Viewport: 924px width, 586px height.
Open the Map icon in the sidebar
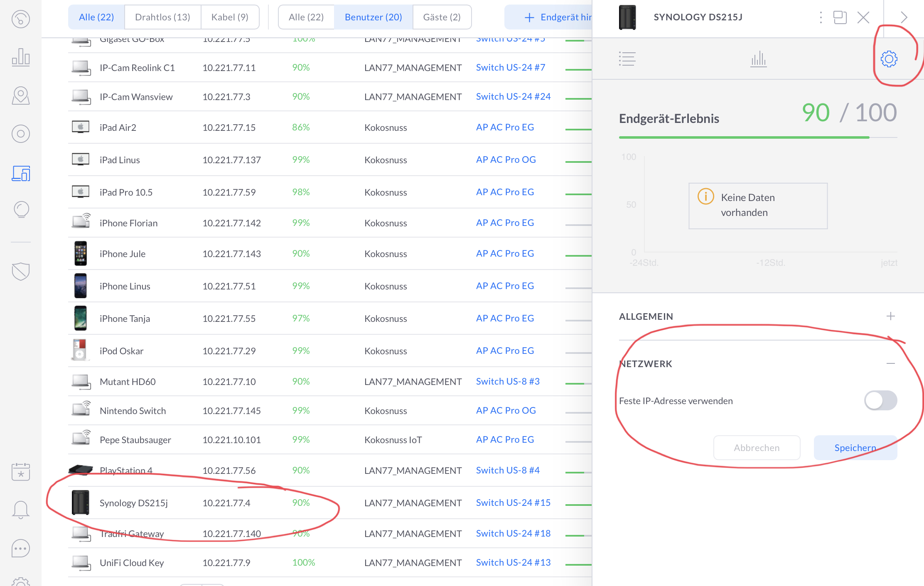(21, 96)
